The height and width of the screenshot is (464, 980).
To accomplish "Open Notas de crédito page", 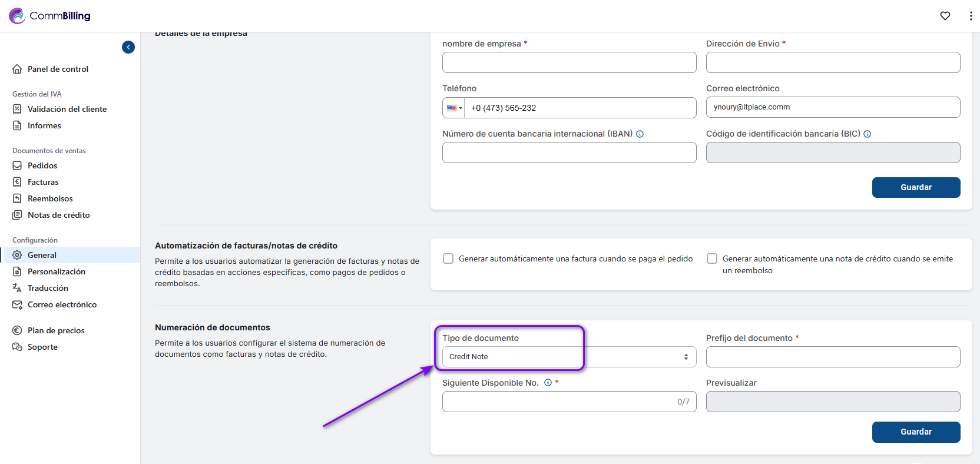I will point(59,215).
